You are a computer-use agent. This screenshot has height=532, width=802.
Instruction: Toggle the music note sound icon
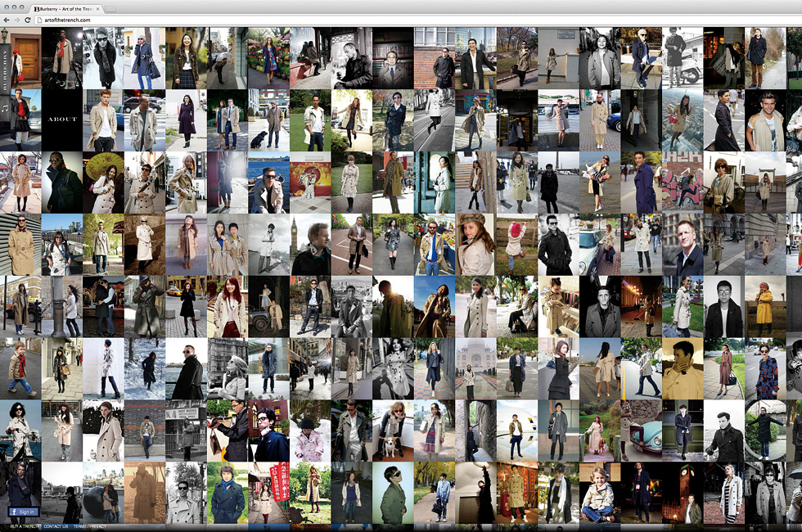point(5,106)
